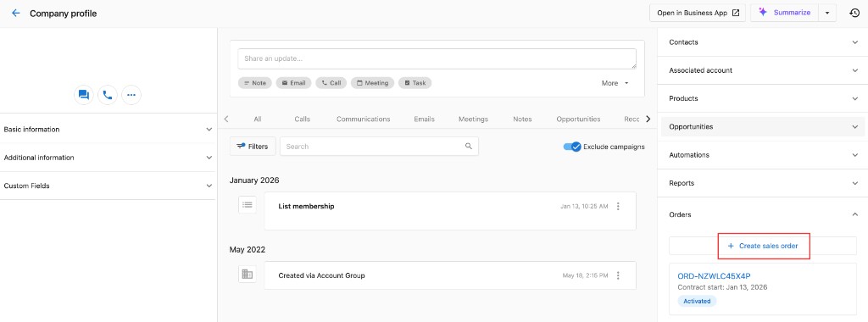Viewport: 868px width, 322px height.
Task: Go back using the left arrow icon
Action: point(16,14)
